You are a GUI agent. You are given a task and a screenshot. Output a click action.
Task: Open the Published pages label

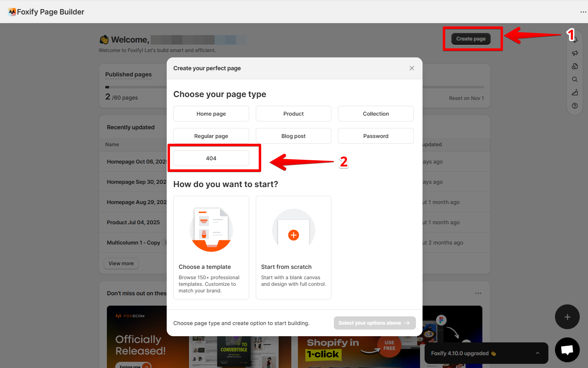pyautogui.click(x=128, y=74)
